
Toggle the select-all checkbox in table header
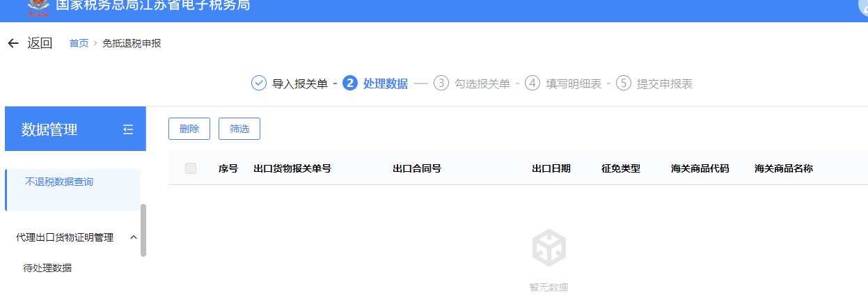[191, 168]
